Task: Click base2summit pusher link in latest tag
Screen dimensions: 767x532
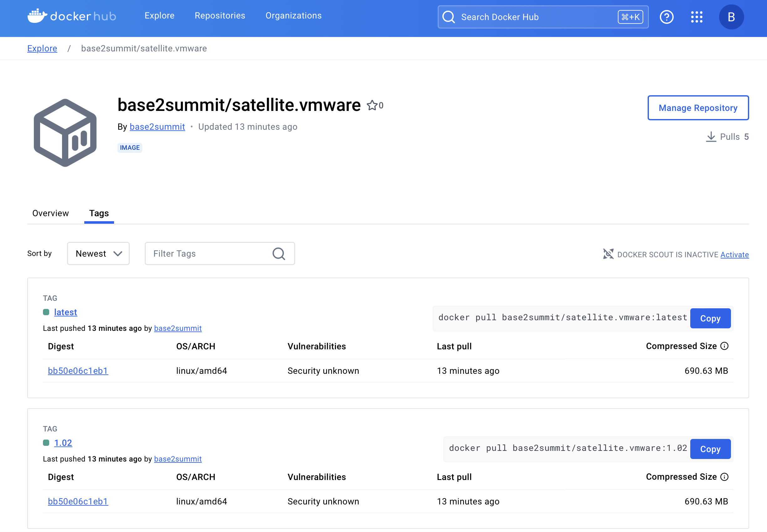Action: click(x=178, y=328)
